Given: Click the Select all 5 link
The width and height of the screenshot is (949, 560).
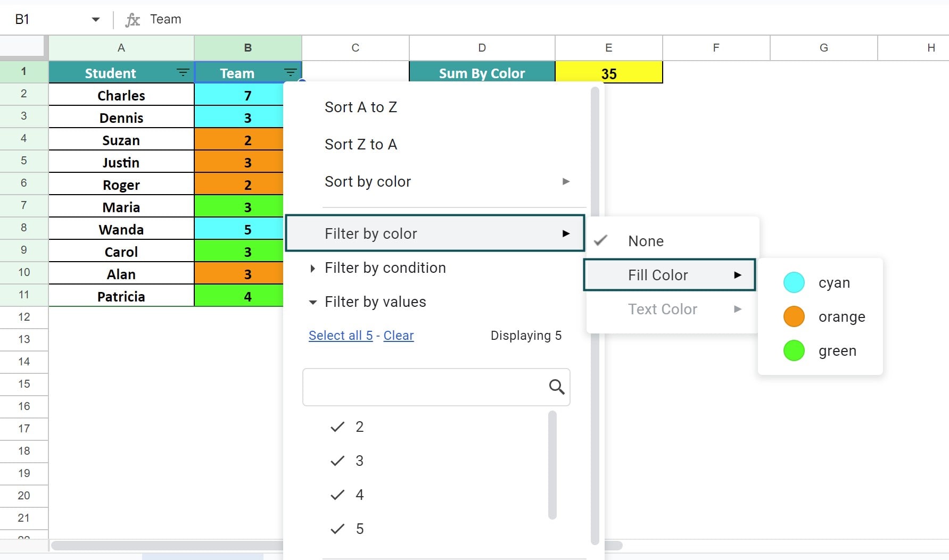Looking at the screenshot, I should [340, 336].
